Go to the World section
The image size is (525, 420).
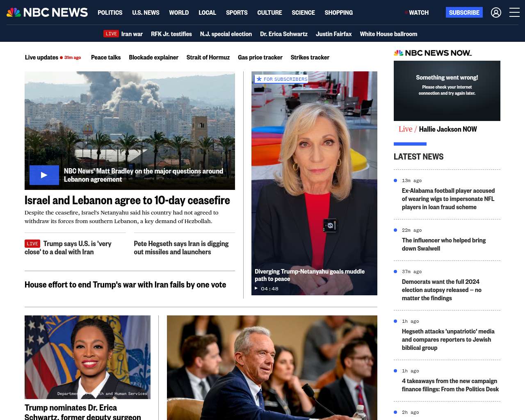tap(179, 13)
